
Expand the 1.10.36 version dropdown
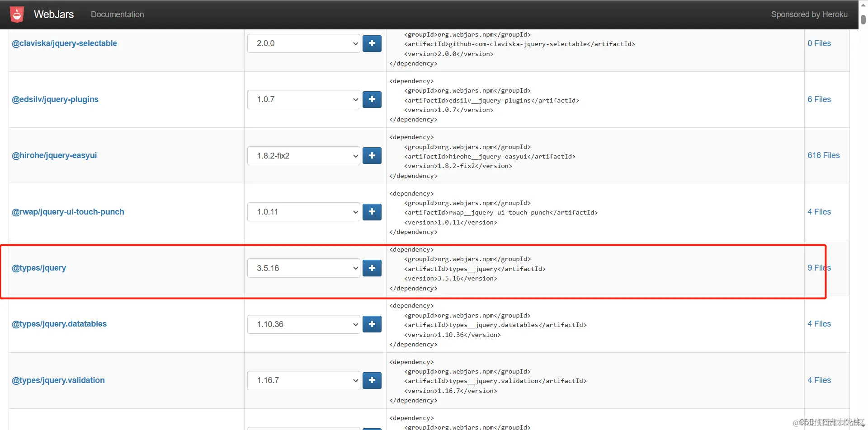point(304,324)
